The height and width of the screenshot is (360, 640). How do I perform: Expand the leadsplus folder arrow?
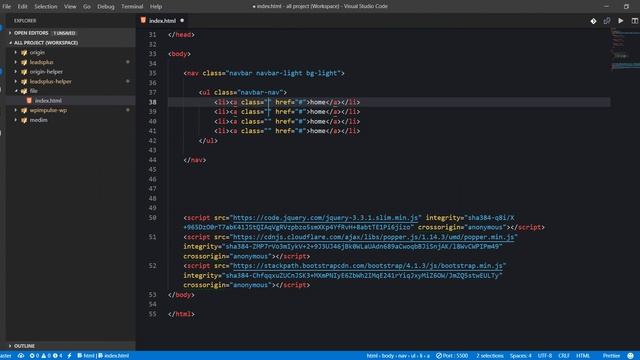[x=16, y=62]
